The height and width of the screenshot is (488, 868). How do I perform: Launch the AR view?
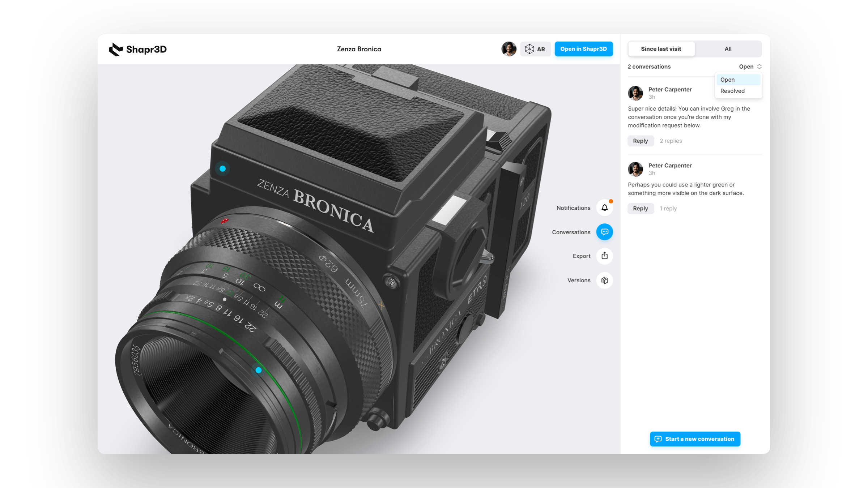pos(535,49)
